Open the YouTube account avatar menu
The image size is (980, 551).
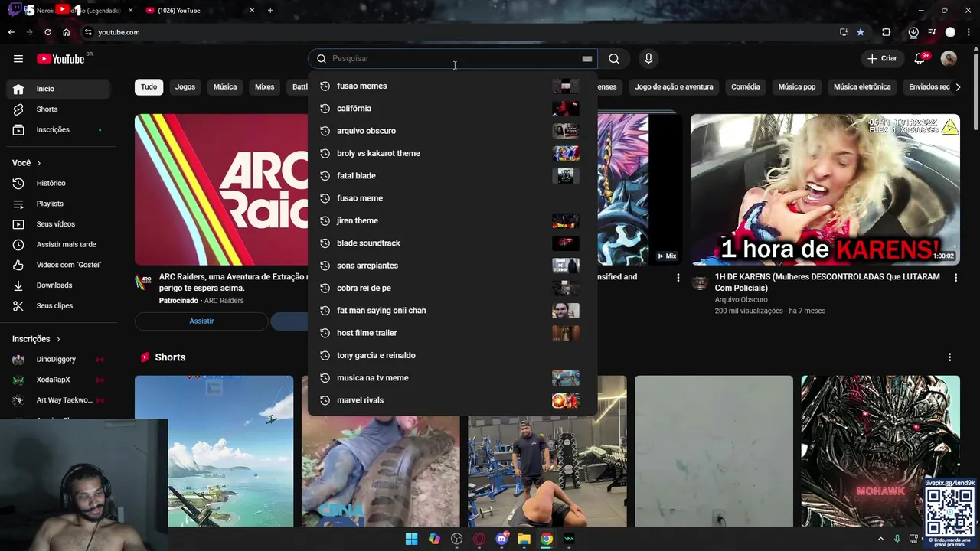pos(949,59)
